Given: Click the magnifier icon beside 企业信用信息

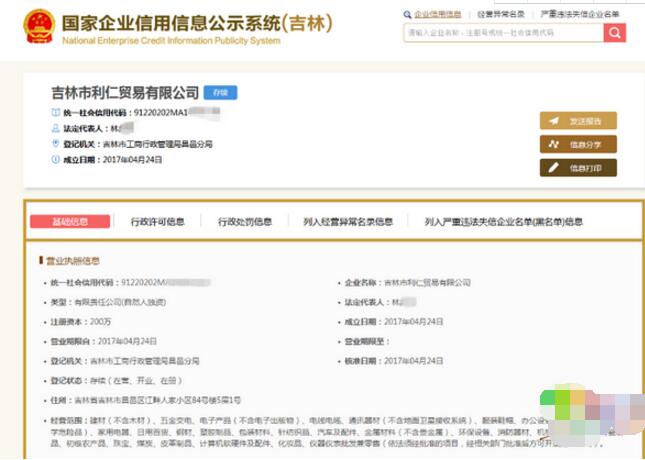Looking at the screenshot, I should tap(407, 15).
